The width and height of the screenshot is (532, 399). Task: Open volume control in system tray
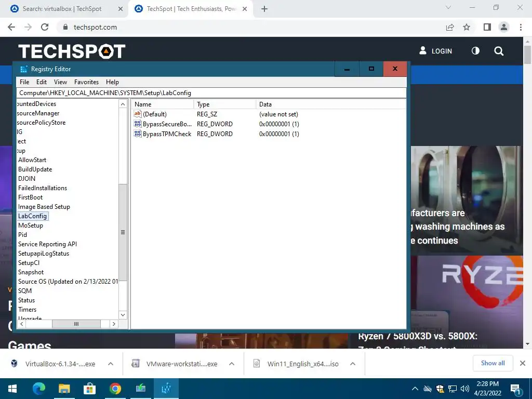pyautogui.click(x=465, y=389)
